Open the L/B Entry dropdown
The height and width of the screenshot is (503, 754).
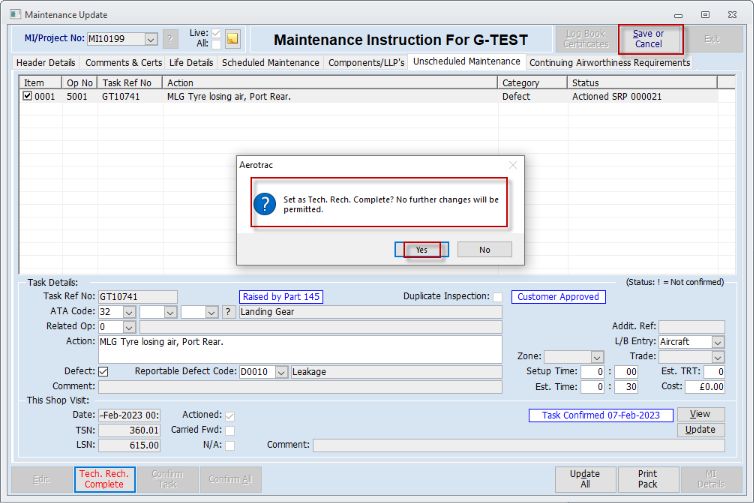718,342
